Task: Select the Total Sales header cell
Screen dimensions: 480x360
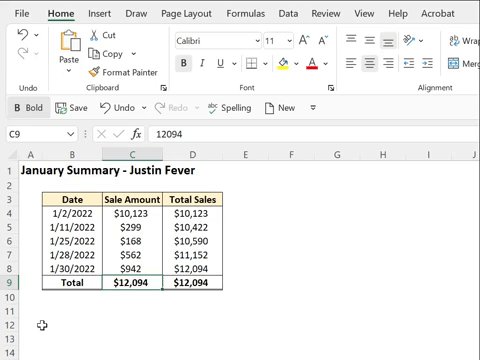Action: 193,199
